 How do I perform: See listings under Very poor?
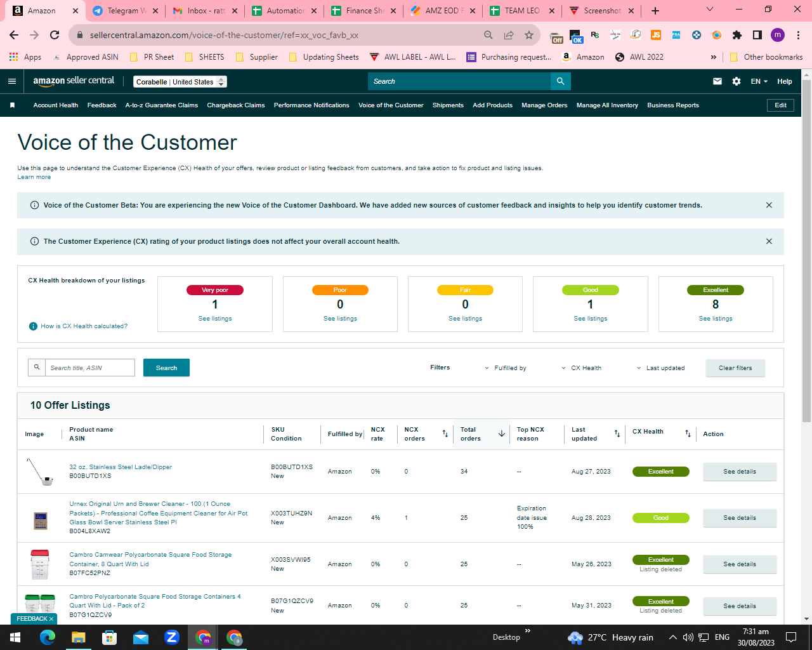point(215,319)
